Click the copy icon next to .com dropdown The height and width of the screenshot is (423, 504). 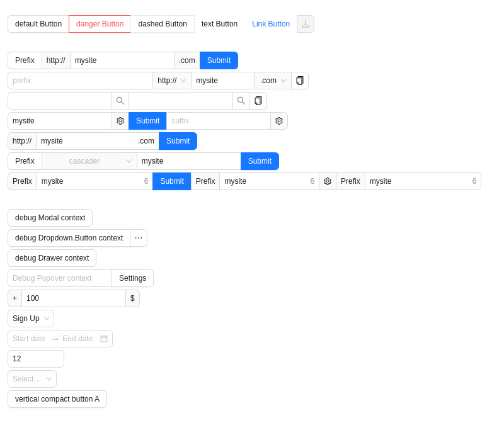300,81
